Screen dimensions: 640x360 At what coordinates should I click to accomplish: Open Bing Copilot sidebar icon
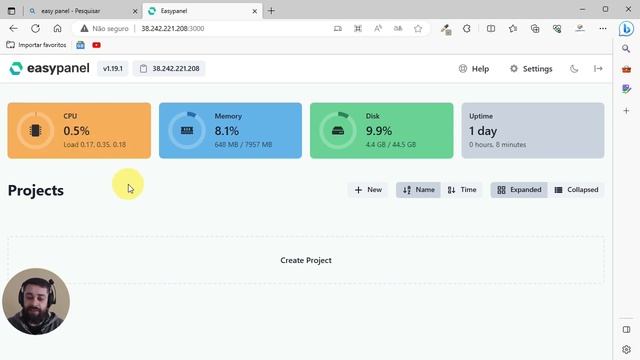[626, 29]
